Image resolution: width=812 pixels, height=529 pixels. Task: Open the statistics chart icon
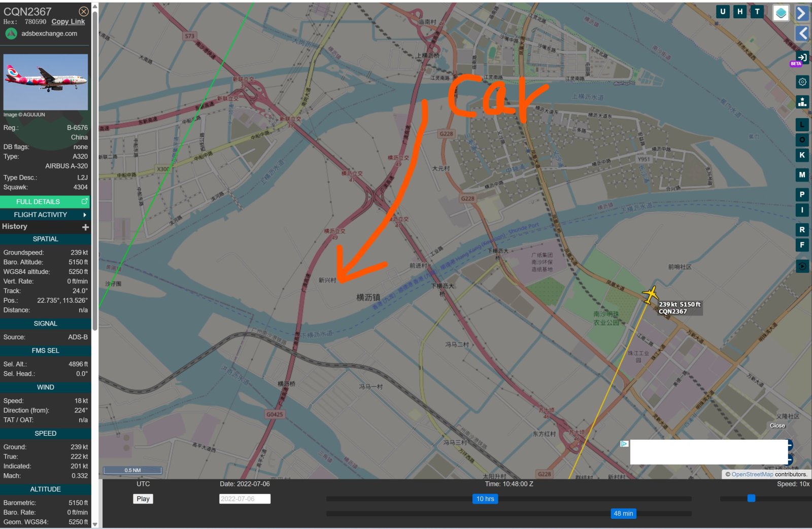pos(802,101)
